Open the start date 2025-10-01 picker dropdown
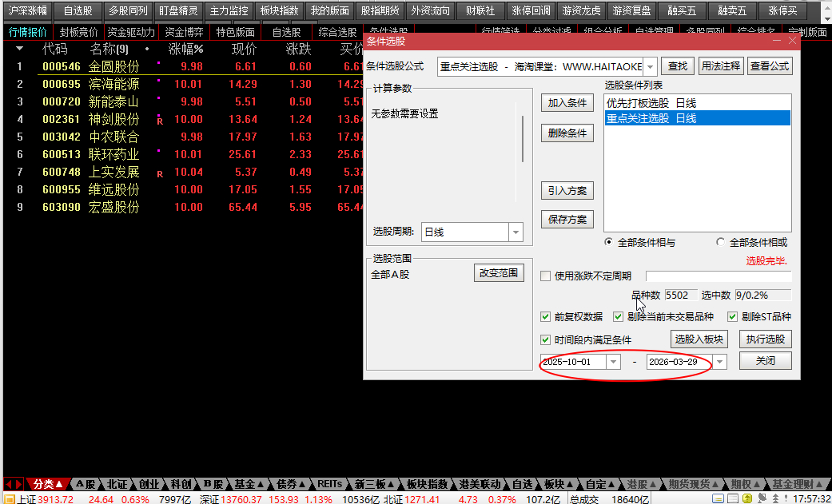The image size is (832, 504). tap(613, 362)
